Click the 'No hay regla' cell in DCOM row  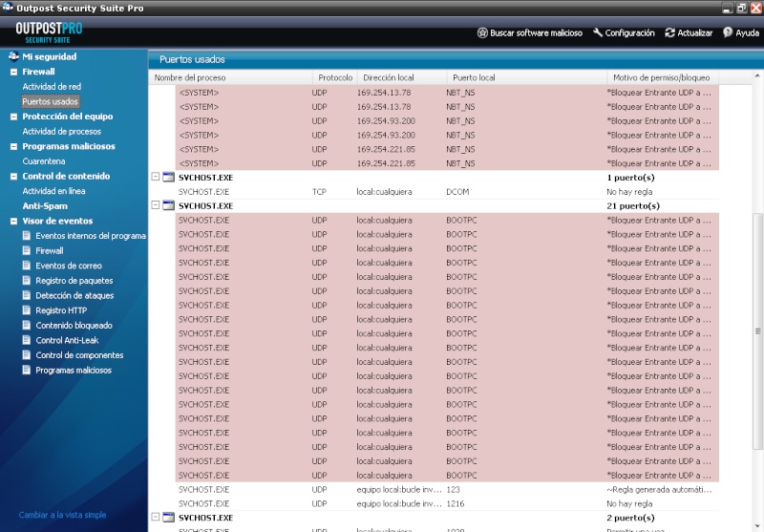(629, 191)
